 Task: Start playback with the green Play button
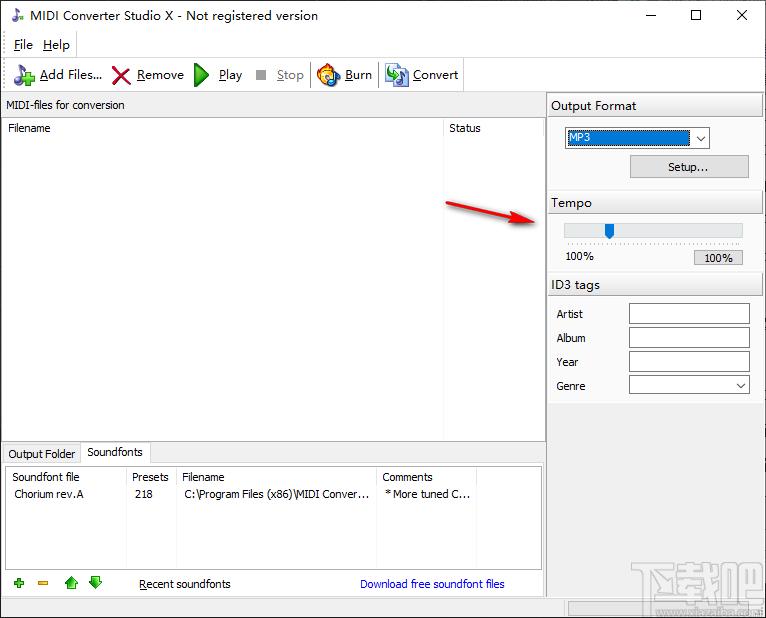(x=218, y=75)
